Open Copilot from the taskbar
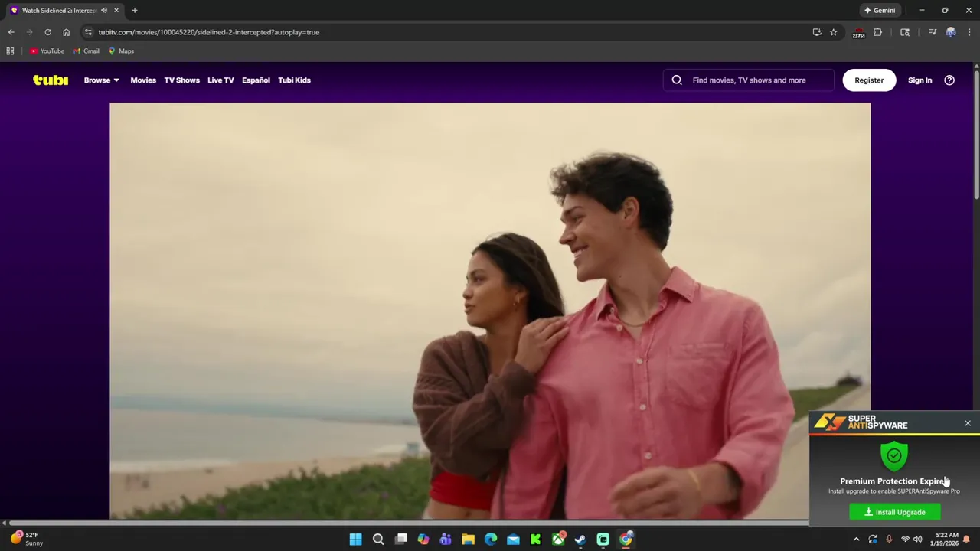The image size is (980, 551). [423, 540]
